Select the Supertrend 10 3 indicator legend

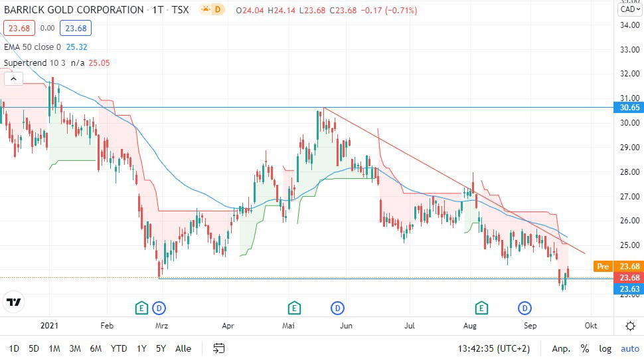tap(35, 63)
